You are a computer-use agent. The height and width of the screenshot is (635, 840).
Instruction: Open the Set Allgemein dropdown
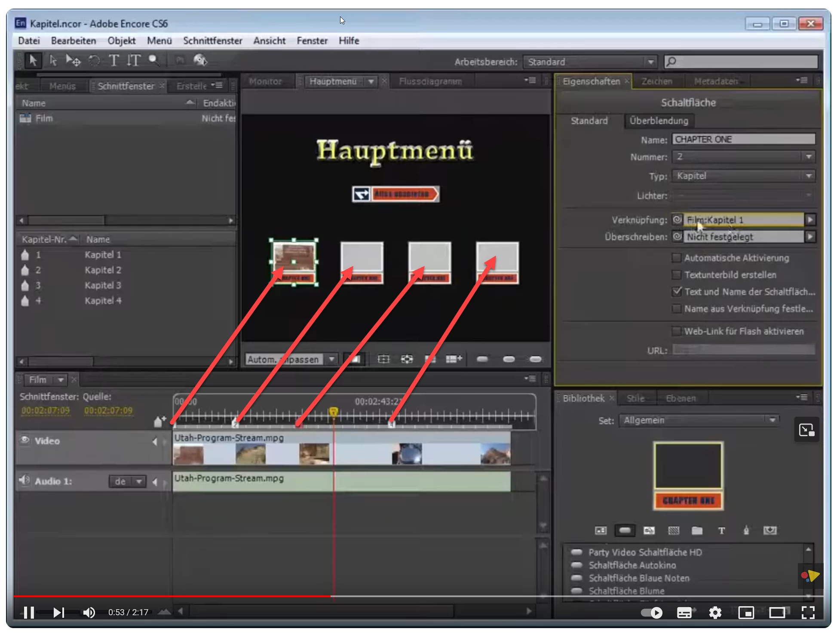[x=699, y=420]
